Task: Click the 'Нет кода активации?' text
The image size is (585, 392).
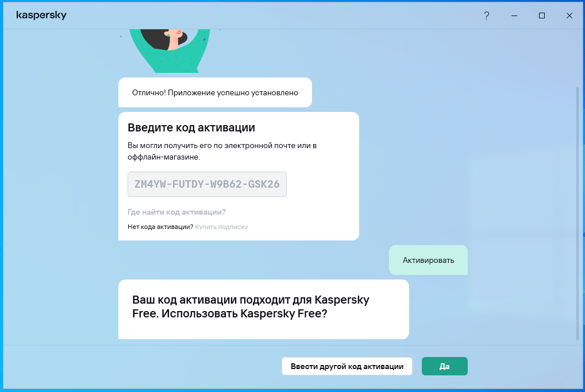Action: pyautogui.click(x=160, y=227)
